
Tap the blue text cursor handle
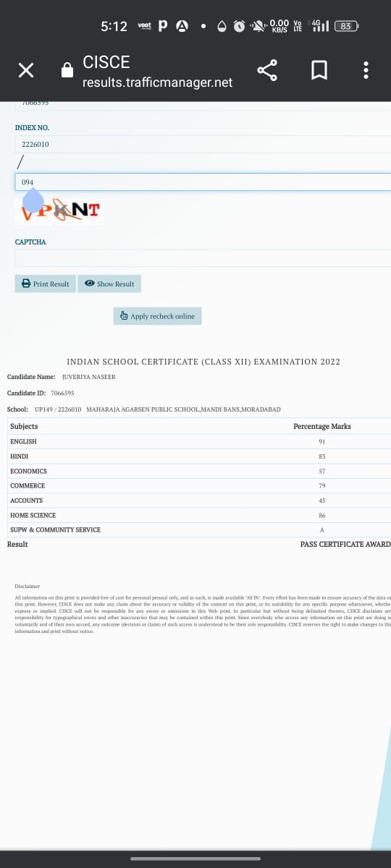[33, 200]
